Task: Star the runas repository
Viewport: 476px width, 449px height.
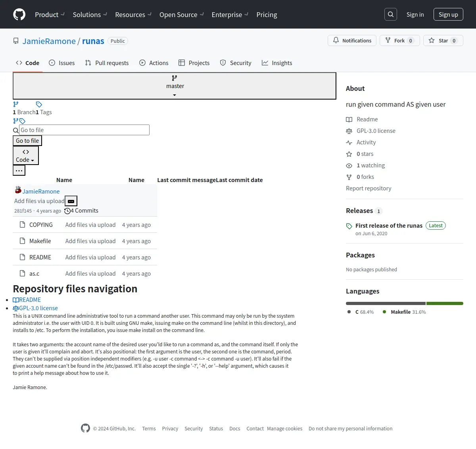Action: (x=443, y=40)
